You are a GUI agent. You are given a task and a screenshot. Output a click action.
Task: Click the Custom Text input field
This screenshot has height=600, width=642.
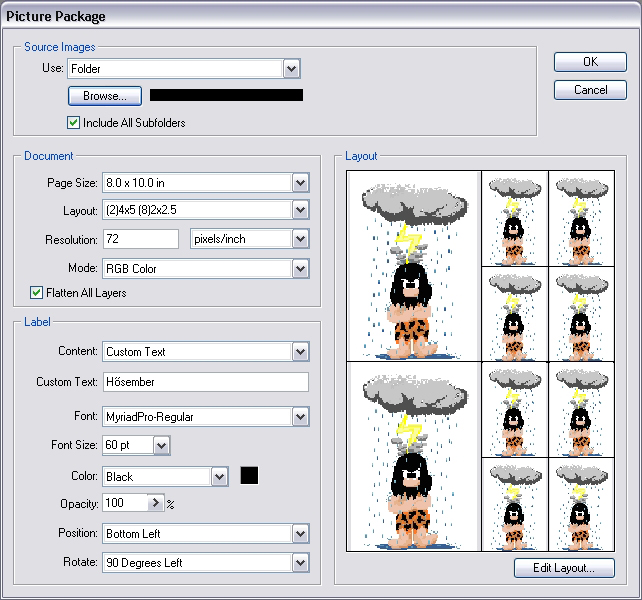[205, 382]
